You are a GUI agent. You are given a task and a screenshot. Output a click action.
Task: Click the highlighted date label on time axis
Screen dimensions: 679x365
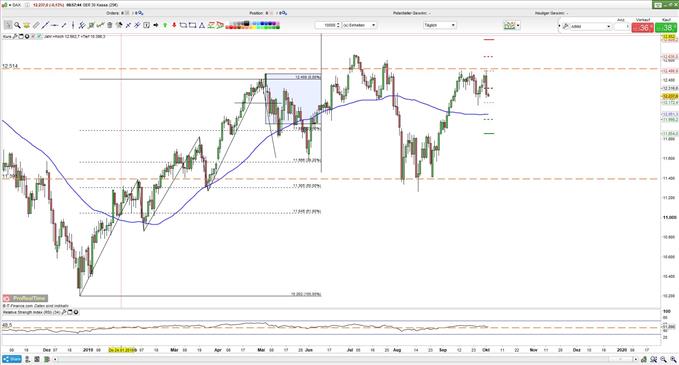coord(122,349)
